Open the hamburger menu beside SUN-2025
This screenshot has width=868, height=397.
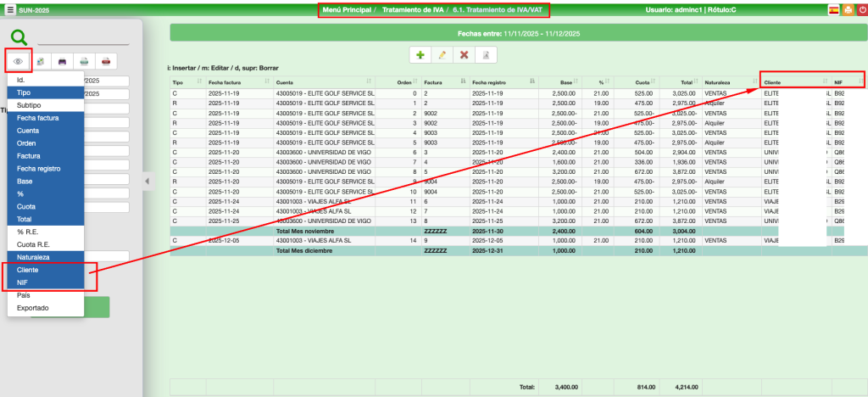click(x=9, y=10)
